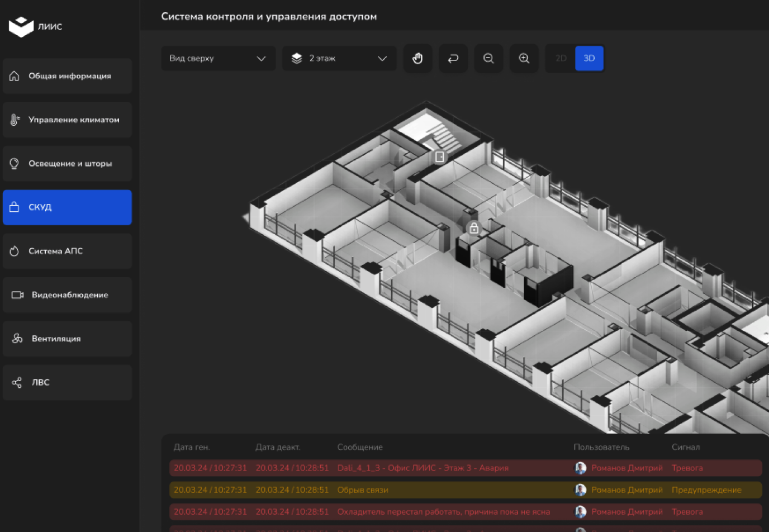Expand the 2 этаж floor dropdown
This screenshot has width=769, height=532.
tap(340, 58)
